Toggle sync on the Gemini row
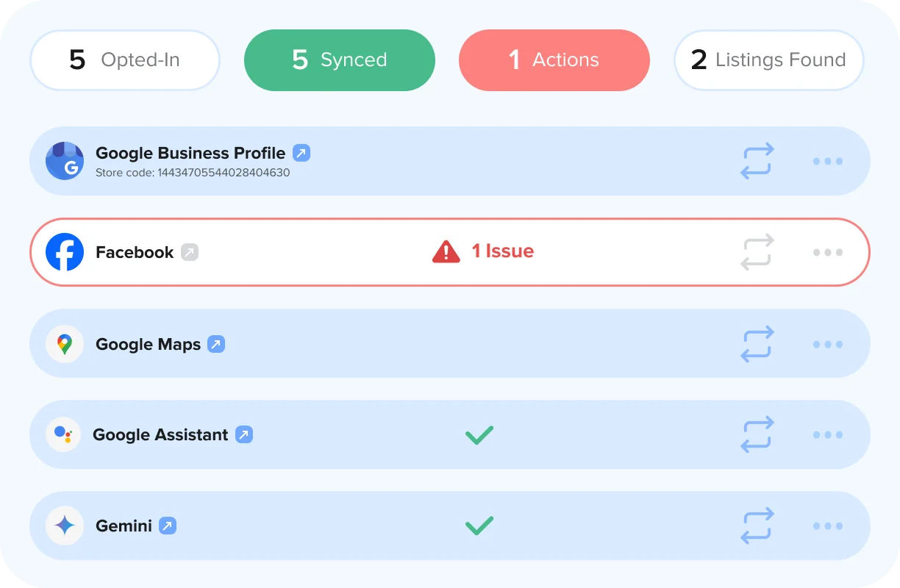This screenshot has width=900, height=588. [757, 526]
